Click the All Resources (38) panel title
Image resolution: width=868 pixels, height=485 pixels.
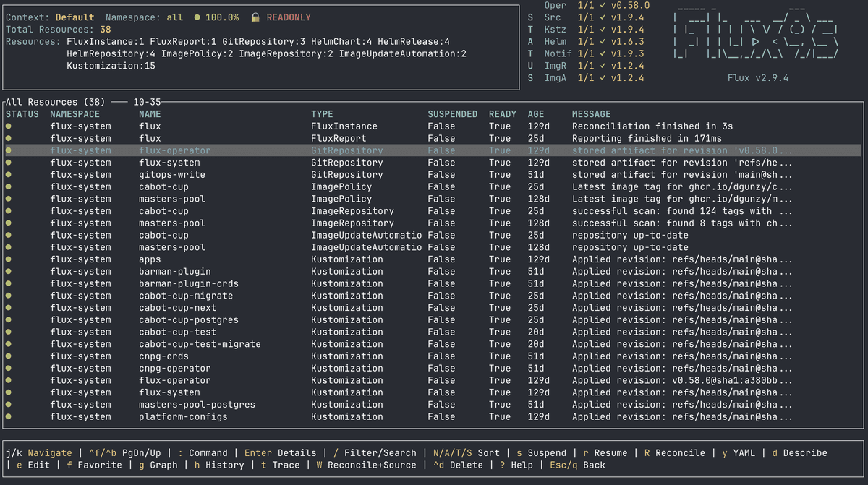coord(56,102)
